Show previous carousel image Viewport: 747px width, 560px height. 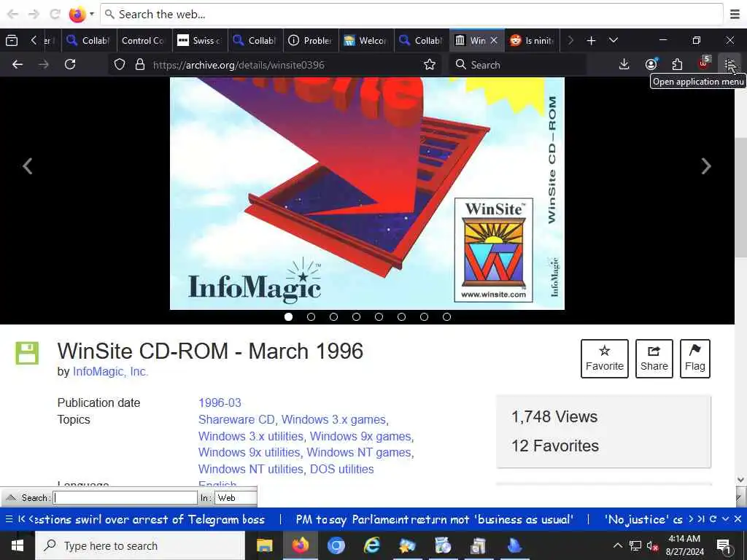tap(28, 166)
